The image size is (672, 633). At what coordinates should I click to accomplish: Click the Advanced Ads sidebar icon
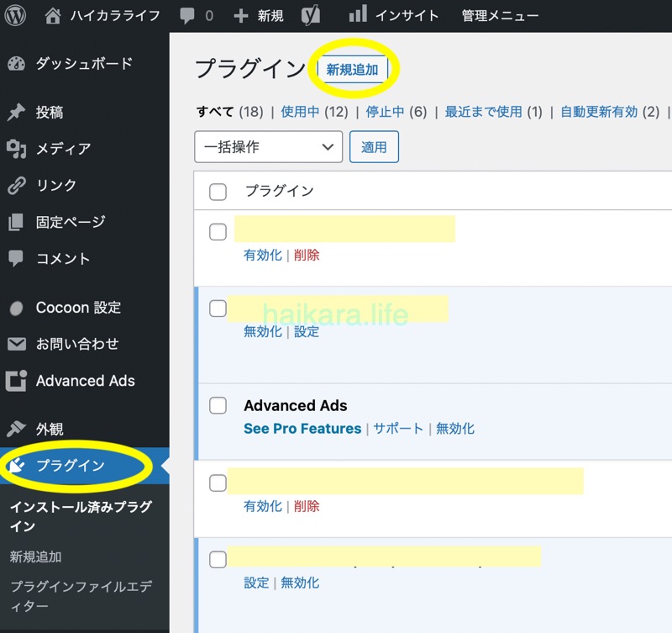click(16, 381)
